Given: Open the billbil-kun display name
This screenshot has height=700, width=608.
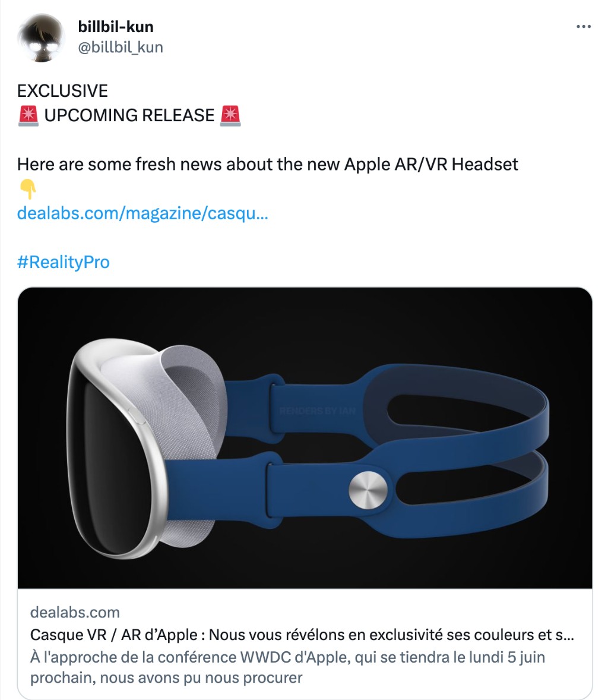Looking at the screenshot, I should (x=116, y=27).
